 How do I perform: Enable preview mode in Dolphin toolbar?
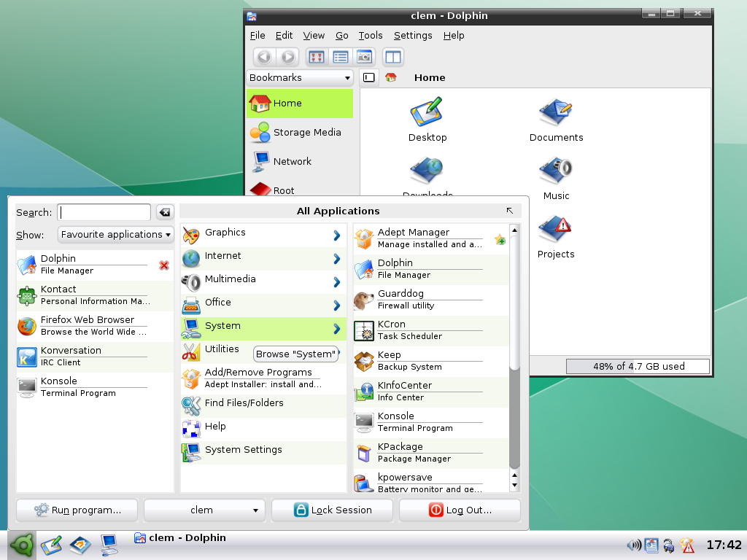tap(364, 57)
